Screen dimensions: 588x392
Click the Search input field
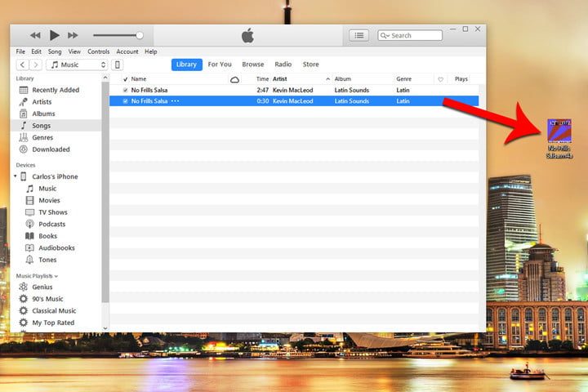coord(415,35)
